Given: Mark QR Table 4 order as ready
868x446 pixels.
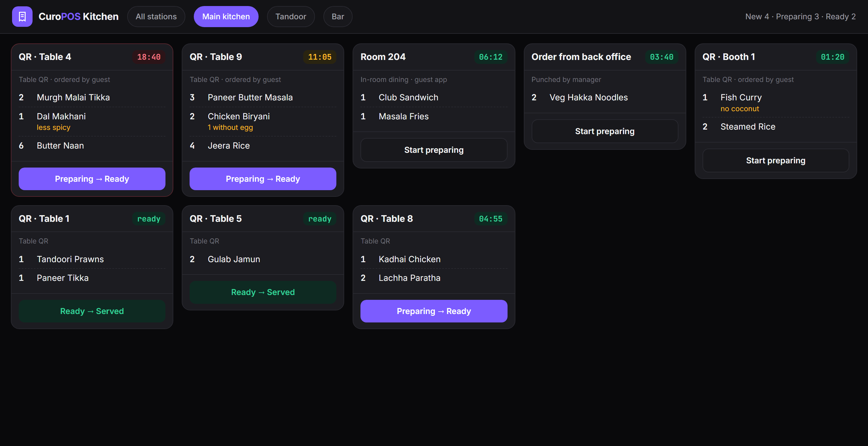Looking at the screenshot, I should pyautogui.click(x=92, y=179).
